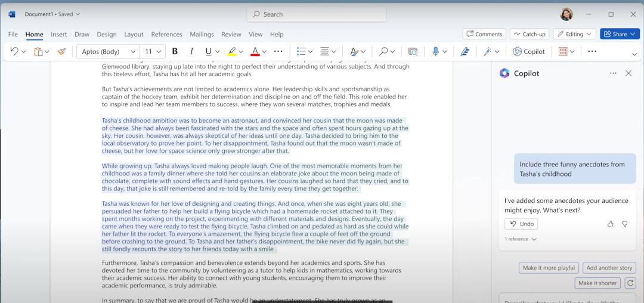Open the Reuse Files search icon
This screenshot has width=644, height=303.
(x=413, y=51)
